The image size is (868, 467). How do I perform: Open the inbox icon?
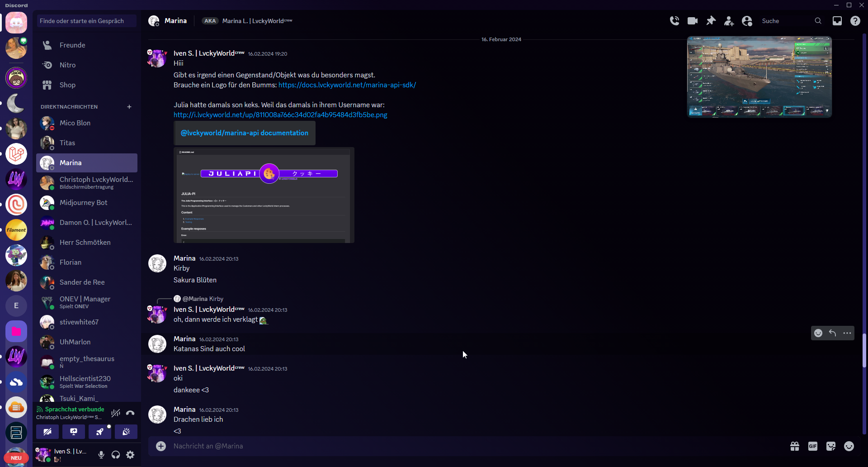[x=837, y=21]
